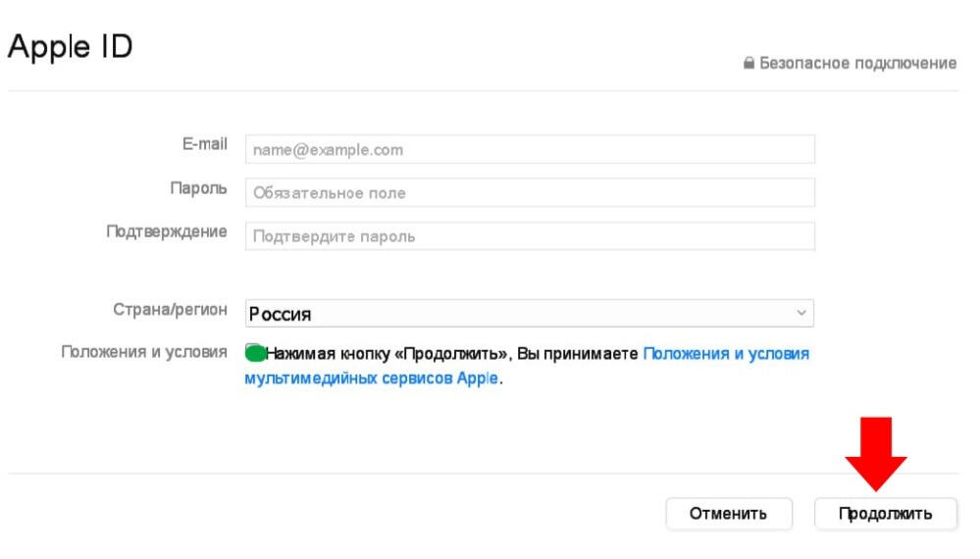Click the chevron in the country selector
This screenshot has width=980, height=559.
(800, 314)
